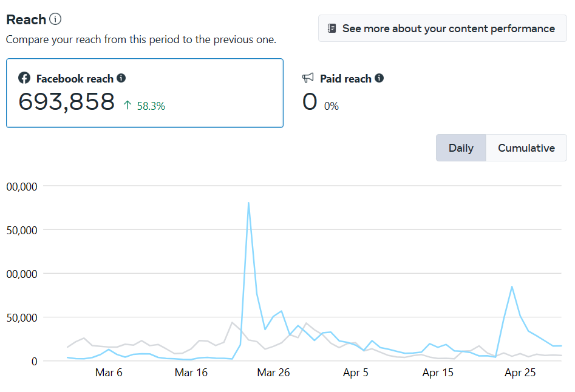Image resolution: width=575 pixels, height=392 pixels.
Task: Select the Paid reach metric card
Action: pyautogui.click(x=425, y=93)
